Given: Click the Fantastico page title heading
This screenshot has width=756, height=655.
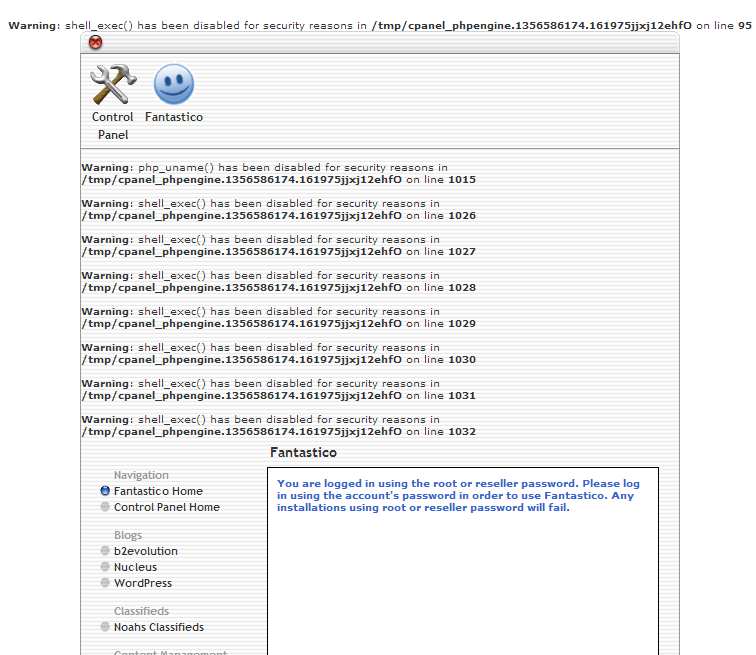Looking at the screenshot, I should tap(303, 453).
